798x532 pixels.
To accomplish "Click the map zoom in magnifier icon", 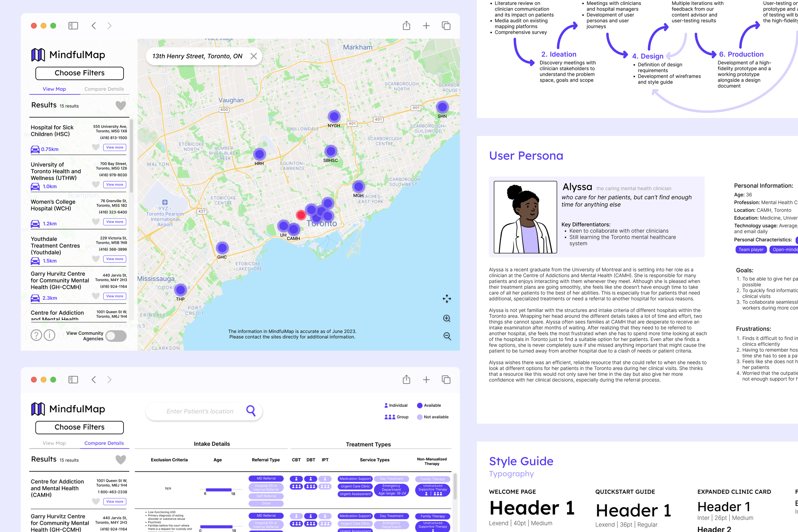I will point(447,318).
